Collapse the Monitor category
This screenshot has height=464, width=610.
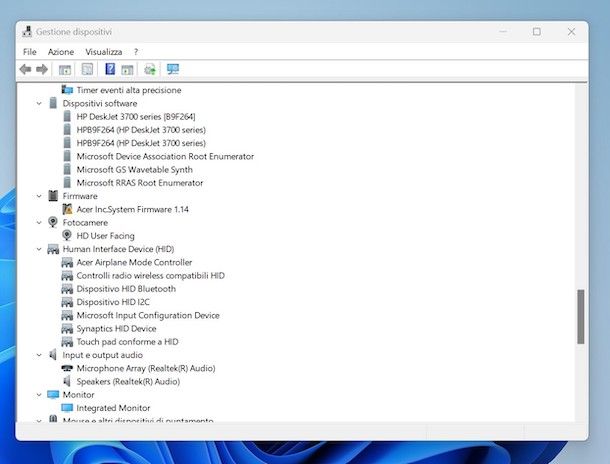click(x=39, y=395)
